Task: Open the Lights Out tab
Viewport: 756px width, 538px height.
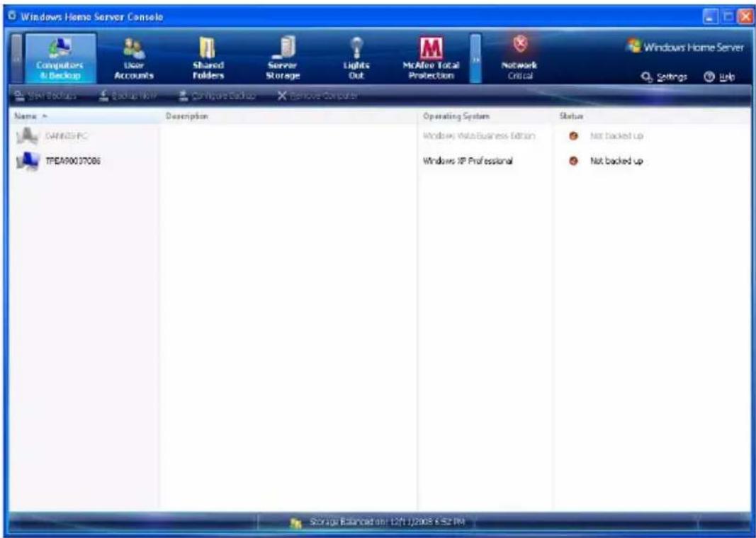Action: coord(356,58)
